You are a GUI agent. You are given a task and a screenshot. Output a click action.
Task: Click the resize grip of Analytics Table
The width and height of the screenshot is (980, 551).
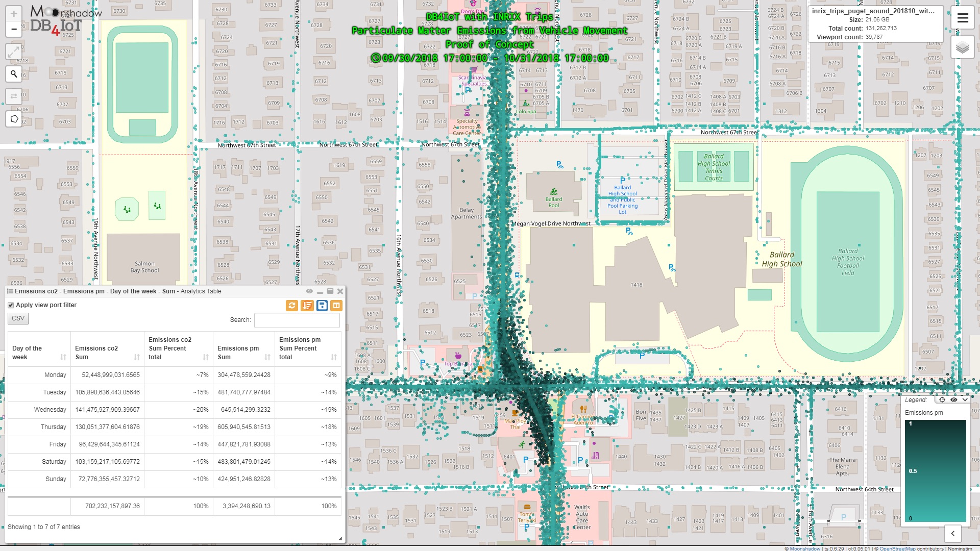tap(340, 538)
